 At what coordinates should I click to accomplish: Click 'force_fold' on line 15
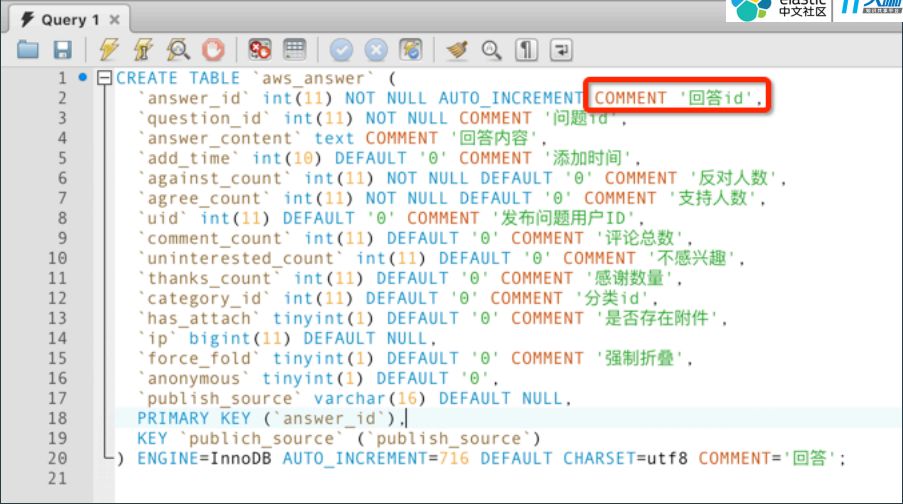pos(199,359)
